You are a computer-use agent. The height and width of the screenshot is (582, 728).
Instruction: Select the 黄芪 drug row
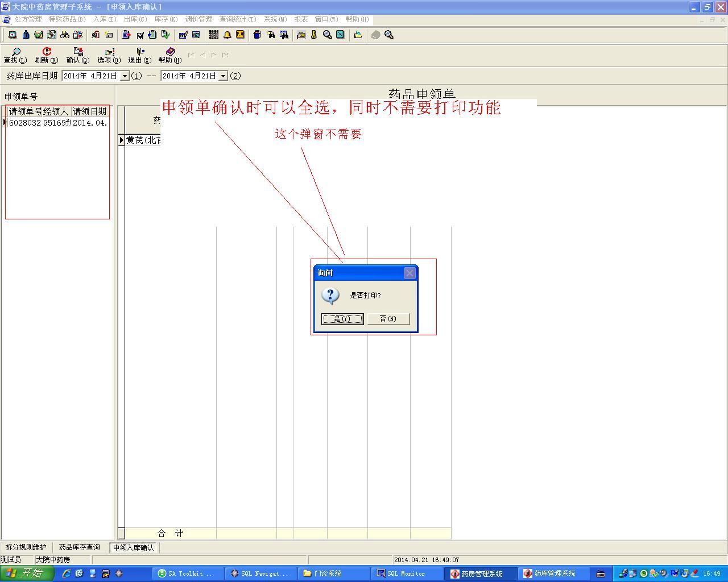point(143,140)
